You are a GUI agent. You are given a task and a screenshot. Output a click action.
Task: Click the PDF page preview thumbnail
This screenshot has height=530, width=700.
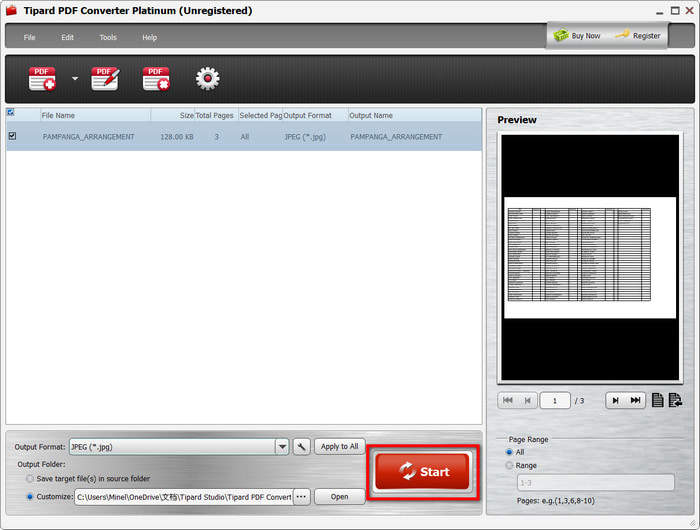click(590, 258)
